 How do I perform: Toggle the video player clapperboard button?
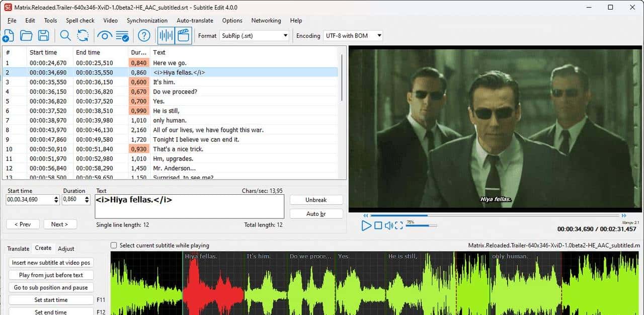pyautogui.click(x=184, y=36)
